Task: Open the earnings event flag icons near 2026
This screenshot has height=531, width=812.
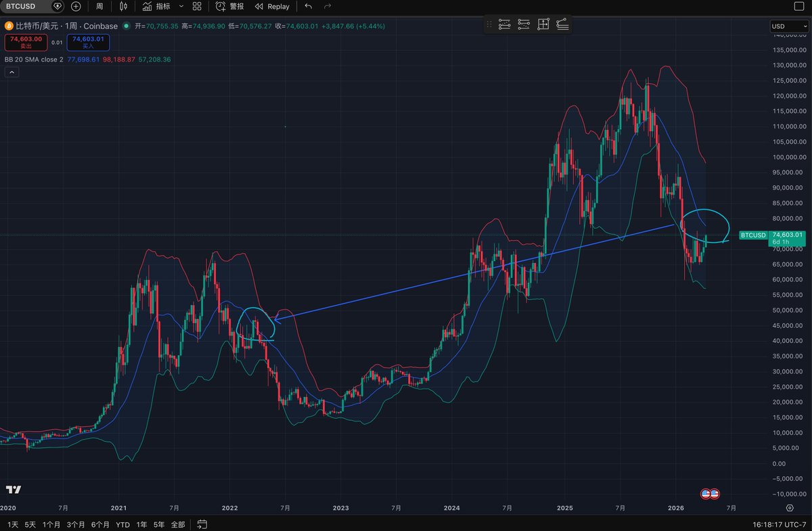Action: (x=709, y=494)
